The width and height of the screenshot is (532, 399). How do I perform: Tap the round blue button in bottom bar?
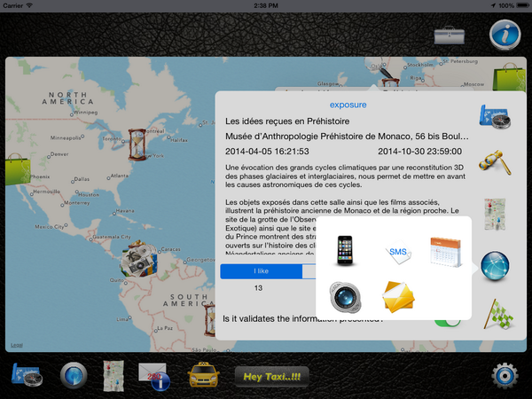click(74, 375)
